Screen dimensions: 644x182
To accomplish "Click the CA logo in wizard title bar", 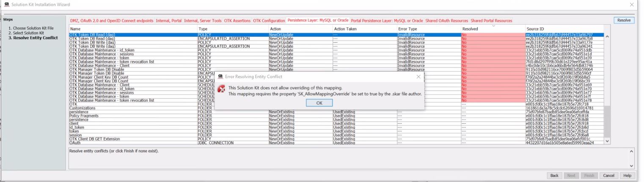I will [x=3, y=4].
